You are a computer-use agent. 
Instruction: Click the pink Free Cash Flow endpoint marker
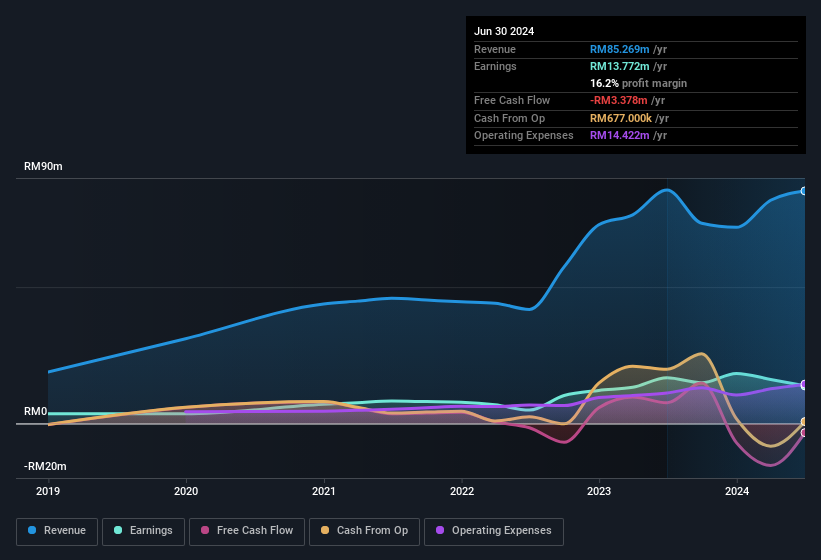(804, 432)
